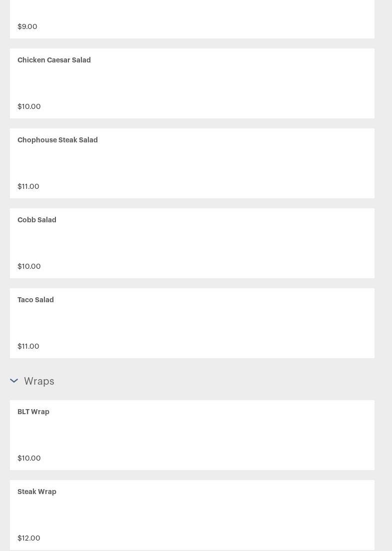Collapse the Wraps section chevron
The image size is (392, 551).
[14, 381]
